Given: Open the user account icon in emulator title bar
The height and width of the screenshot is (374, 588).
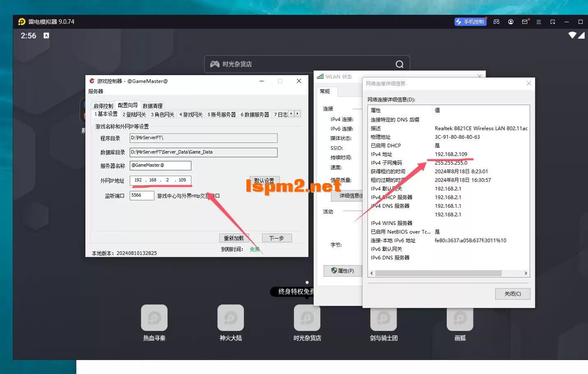Looking at the screenshot, I should click(x=511, y=22).
